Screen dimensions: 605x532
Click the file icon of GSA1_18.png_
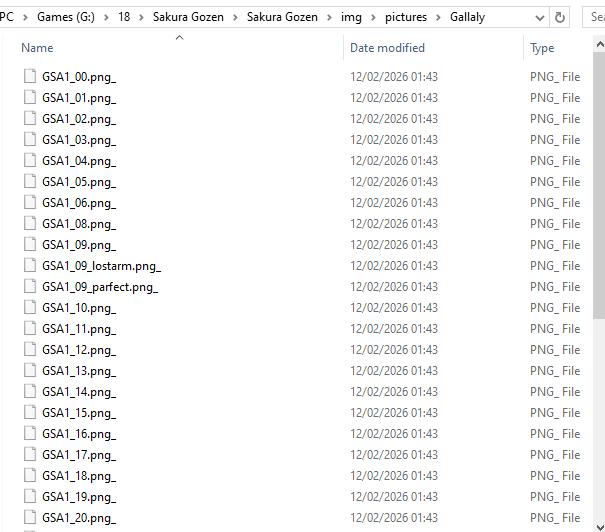pos(30,475)
